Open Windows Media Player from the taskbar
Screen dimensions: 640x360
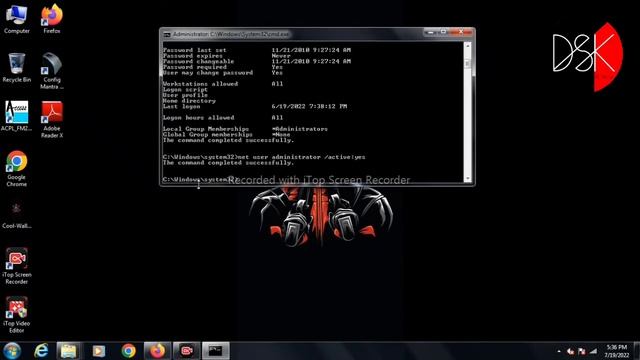click(x=98, y=351)
